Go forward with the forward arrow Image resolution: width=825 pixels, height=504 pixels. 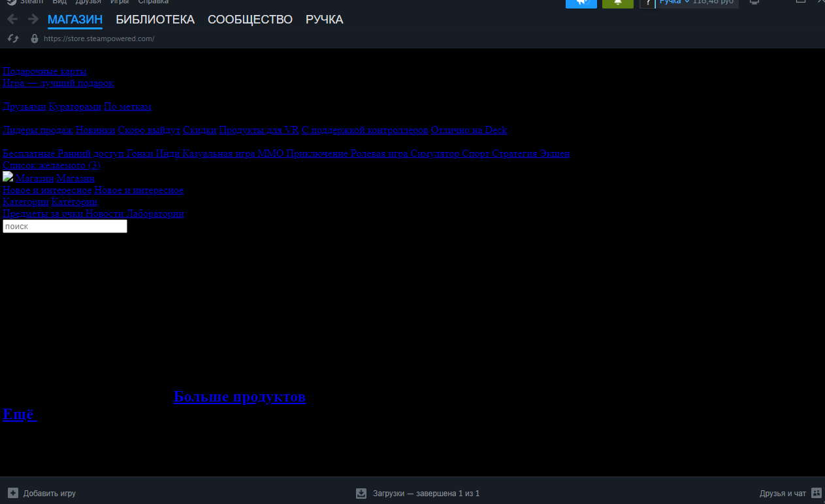point(33,20)
